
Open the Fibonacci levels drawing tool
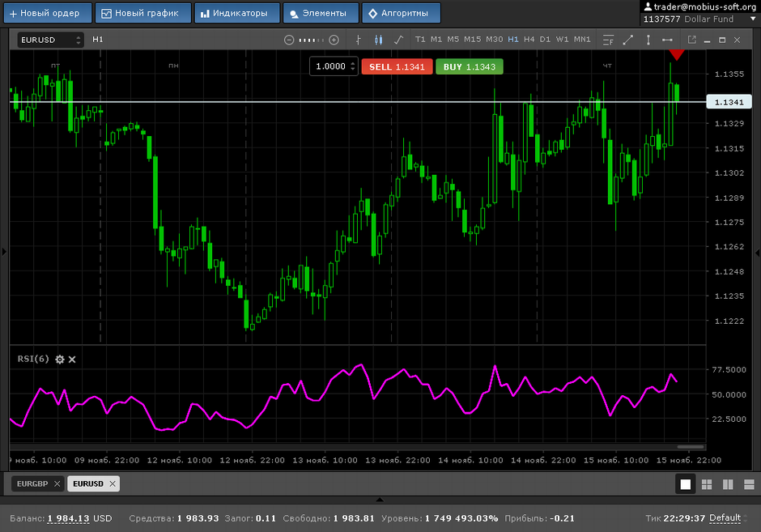click(608, 40)
